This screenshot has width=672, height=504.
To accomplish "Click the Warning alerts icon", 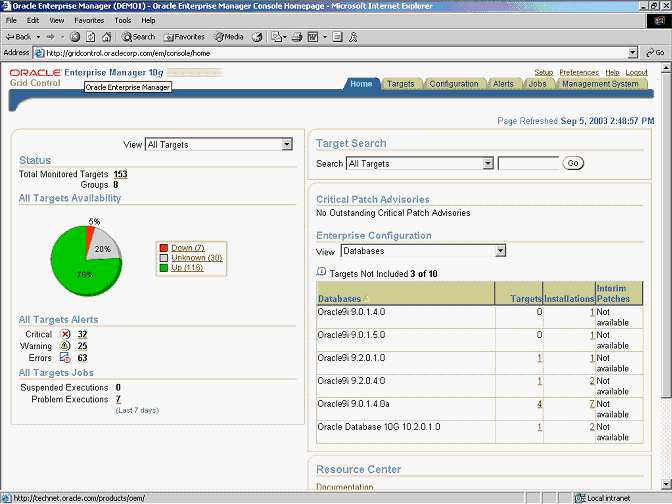I will 65,345.
